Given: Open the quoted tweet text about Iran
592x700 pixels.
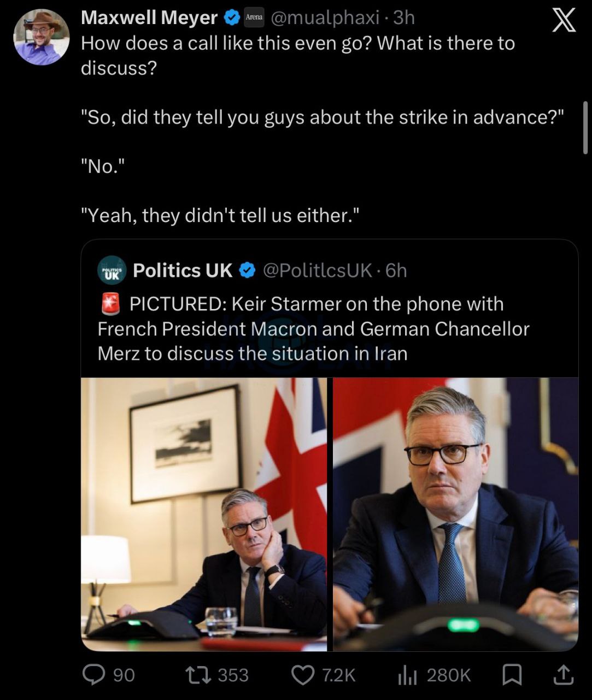Looking at the screenshot, I should click(313, 328).
